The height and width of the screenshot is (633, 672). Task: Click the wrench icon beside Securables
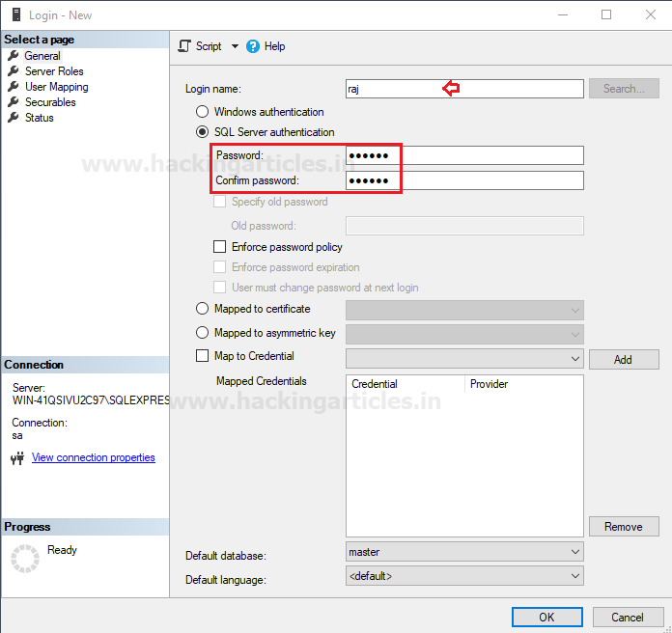tap(14, 101)
